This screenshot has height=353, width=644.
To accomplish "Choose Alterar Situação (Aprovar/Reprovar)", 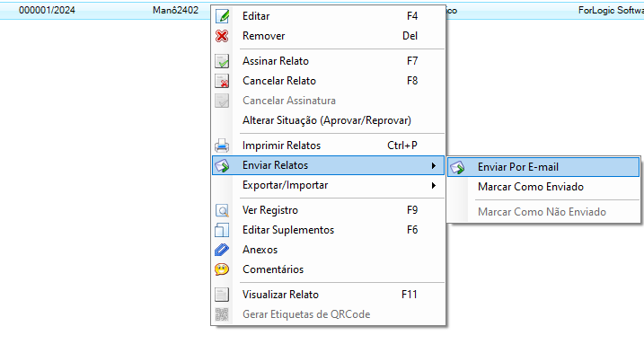I will pos(328,120).
